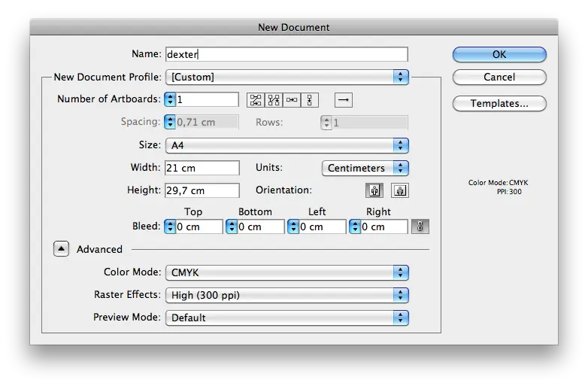Click the Top bleed value field
The width and height of the screenshot is (588, 386).
click(199, 227)
